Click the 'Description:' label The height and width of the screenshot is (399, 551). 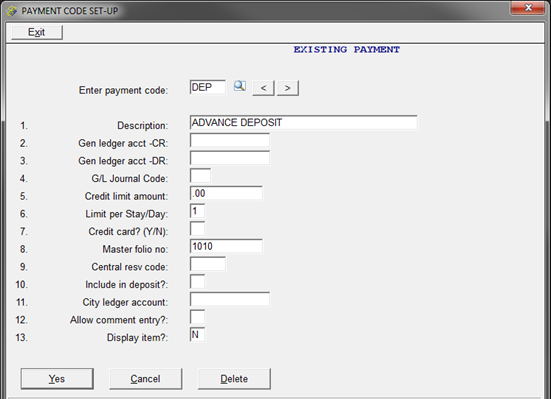point(142,126)
